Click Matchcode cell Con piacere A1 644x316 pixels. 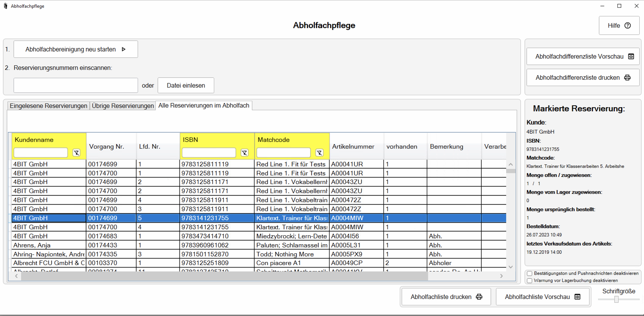[292, 263]
